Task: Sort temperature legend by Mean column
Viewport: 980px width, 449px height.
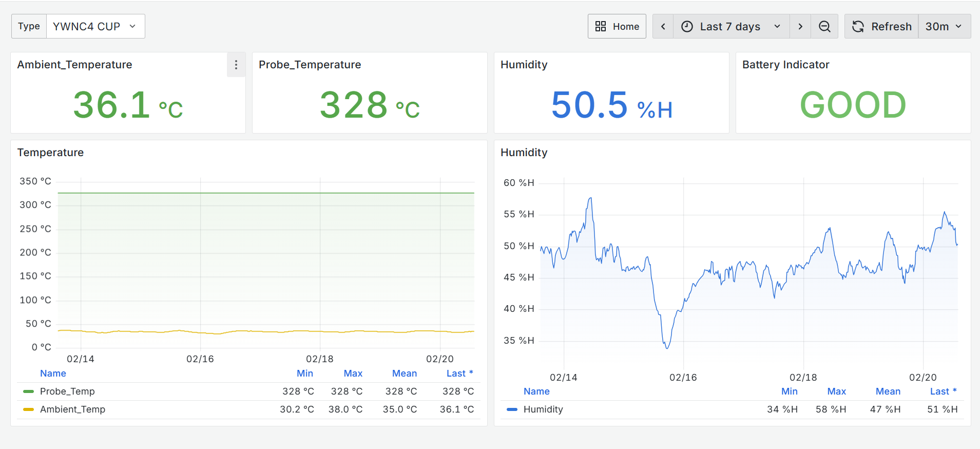Action: pos(404,373)
